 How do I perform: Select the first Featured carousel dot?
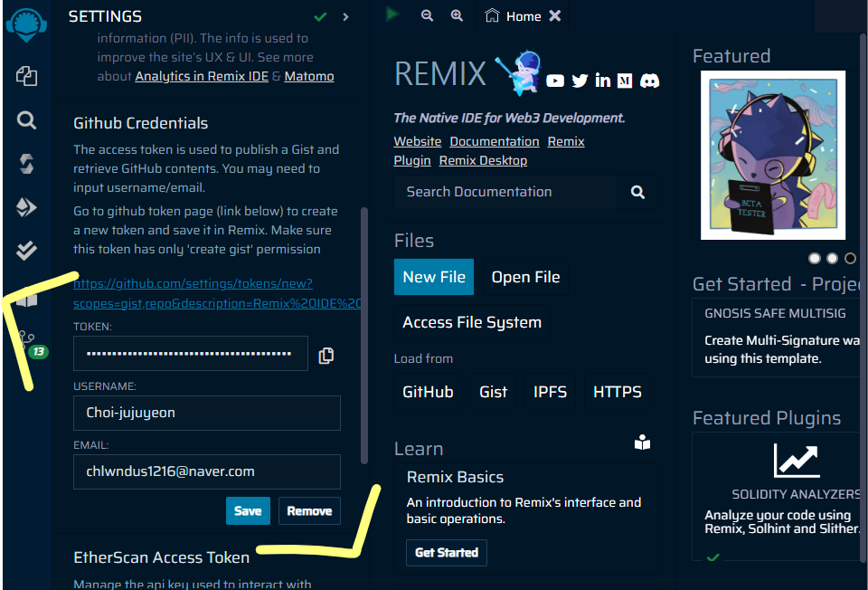[815, 258]
